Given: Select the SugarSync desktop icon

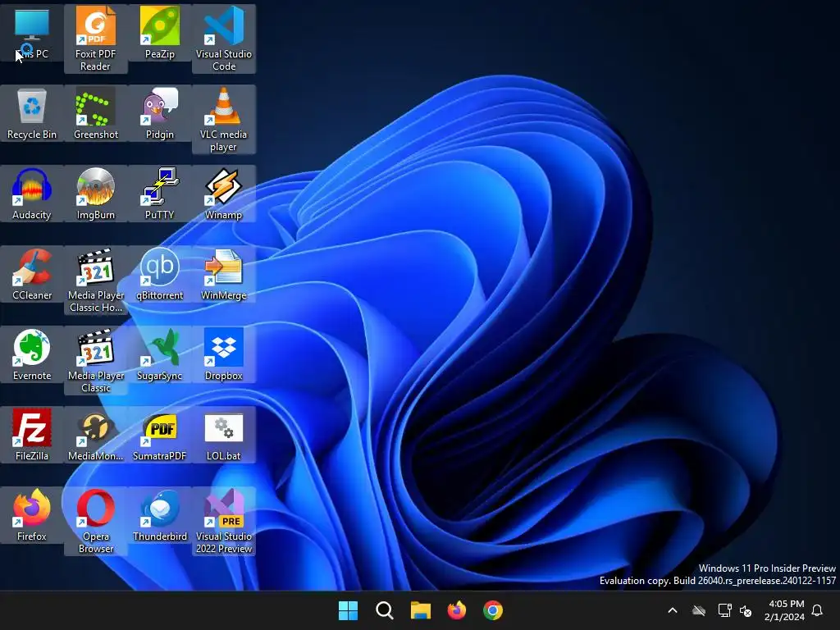Looking at the screenshot, I should (160, 354).
